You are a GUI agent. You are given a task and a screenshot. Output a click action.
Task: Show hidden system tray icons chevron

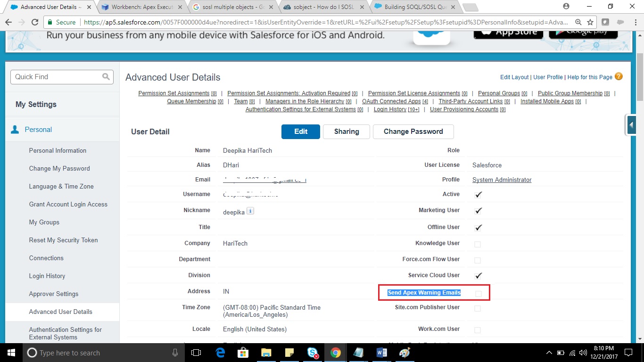[x=549, y=353]
